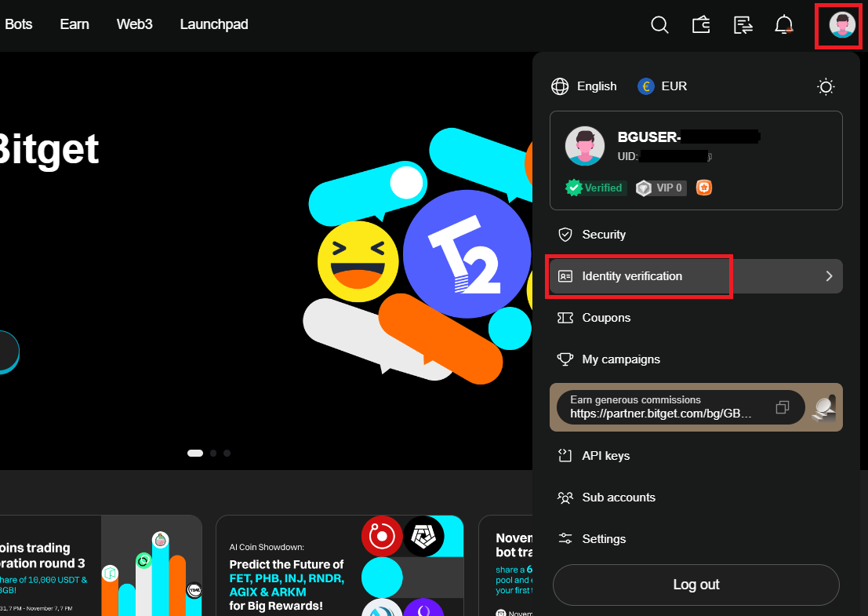The image size is (868, 616).
Task: Click the user avatar in profile card
Action: click(585, 146)
